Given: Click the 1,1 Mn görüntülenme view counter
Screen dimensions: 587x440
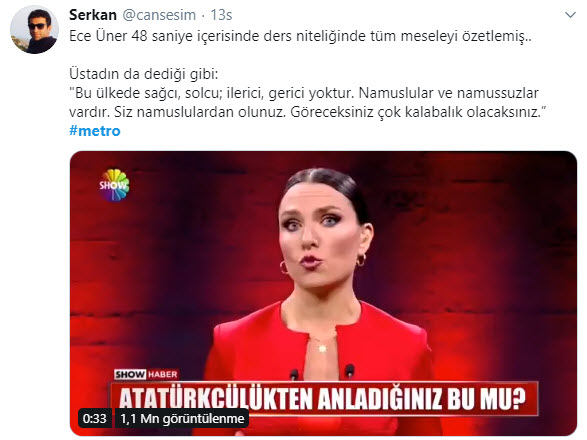Looking at the screenshot, I should 182,418.
